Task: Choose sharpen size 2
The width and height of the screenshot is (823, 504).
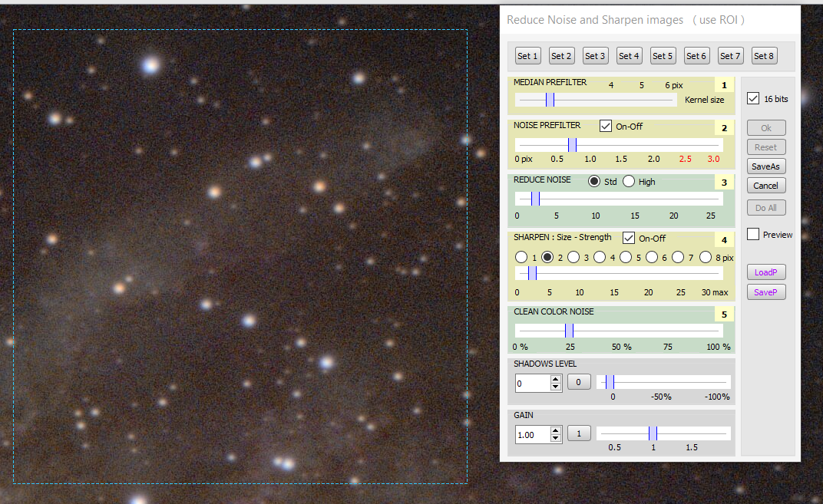Action: [x=547, y=257]
